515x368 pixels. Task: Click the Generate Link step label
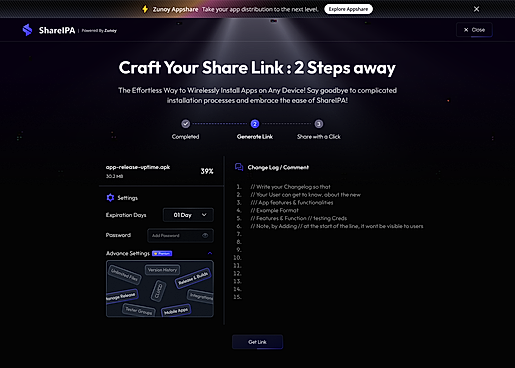(x=255, y=137)
